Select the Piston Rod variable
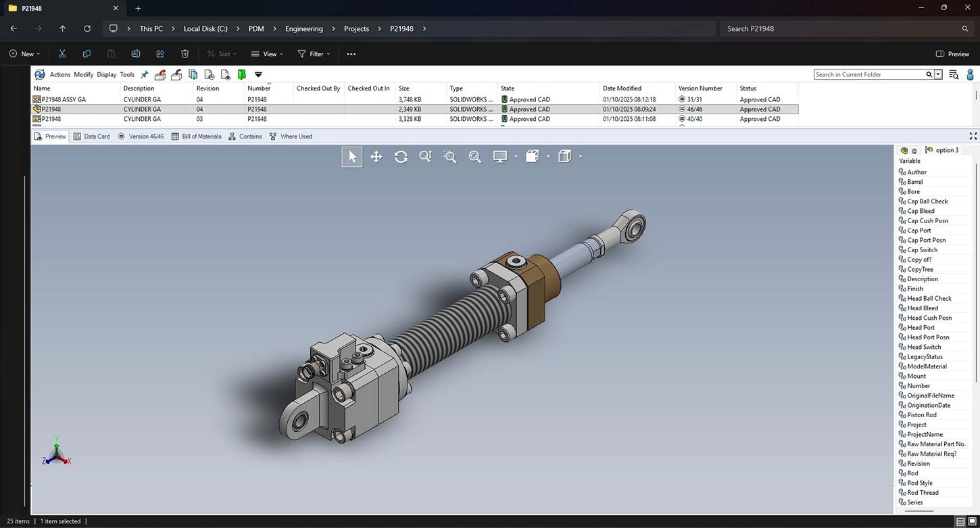 (921, 415)
